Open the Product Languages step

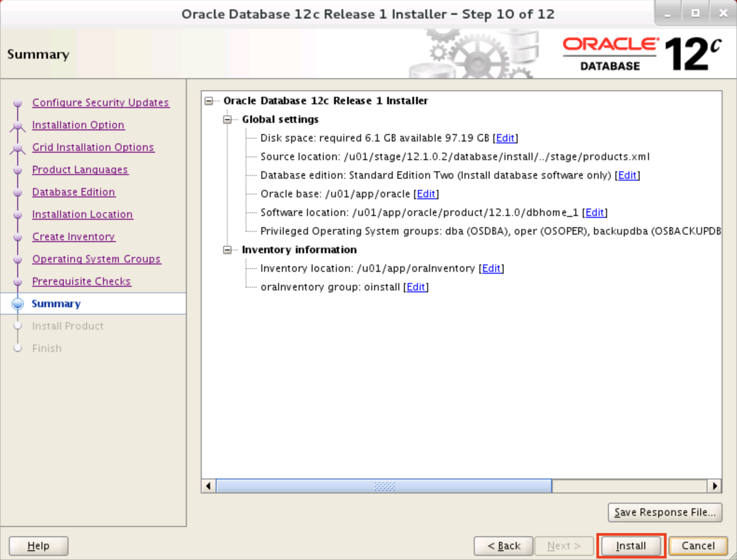[80, 169]
